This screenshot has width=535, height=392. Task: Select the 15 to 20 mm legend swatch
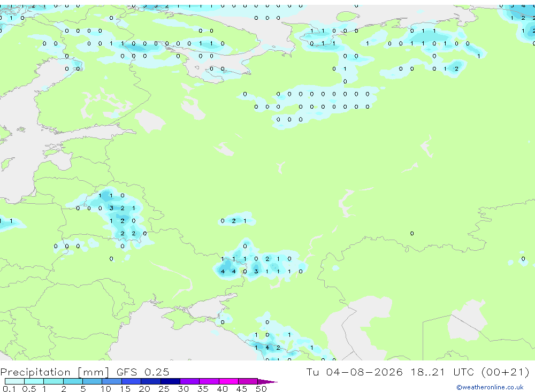tap(132, 381)
